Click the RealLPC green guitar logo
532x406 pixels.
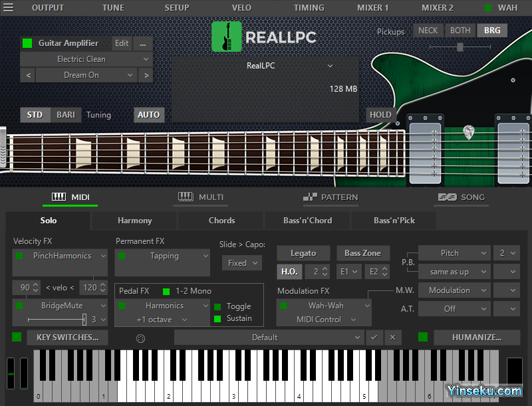click(x=226, y=37)
